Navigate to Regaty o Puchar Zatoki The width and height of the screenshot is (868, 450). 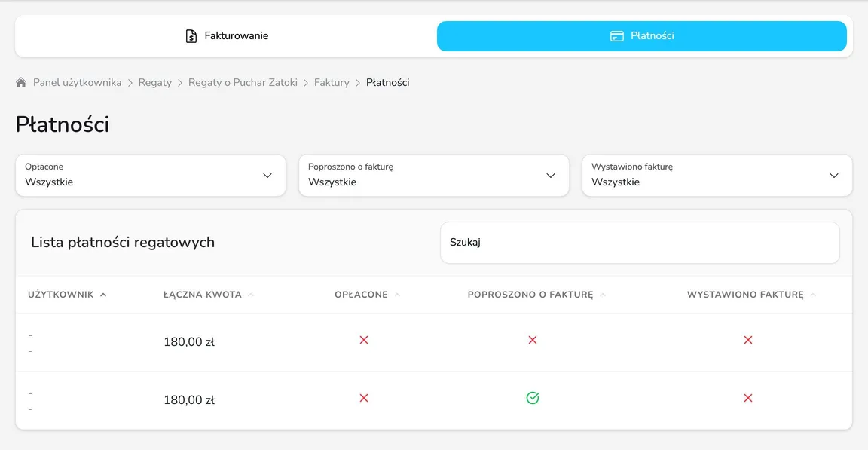pos(243,82)
